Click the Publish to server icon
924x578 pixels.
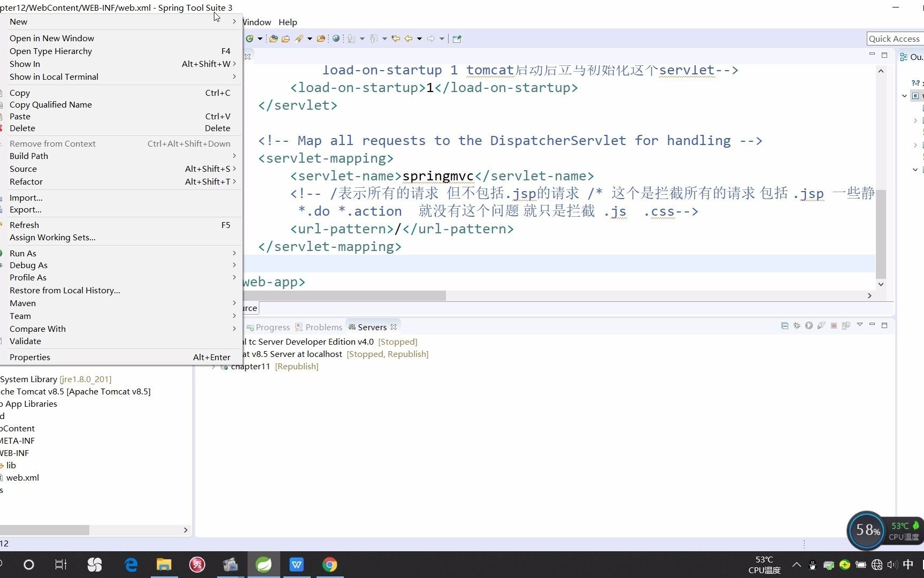click(846, 325)
